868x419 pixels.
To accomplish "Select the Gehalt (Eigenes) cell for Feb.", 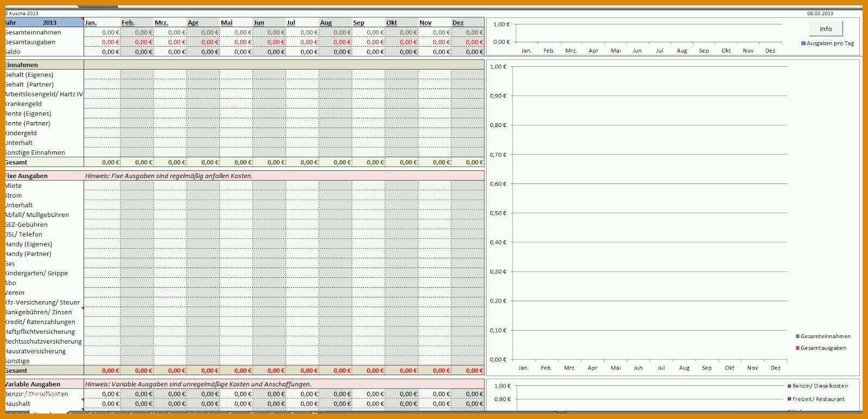I will [137, 75].
